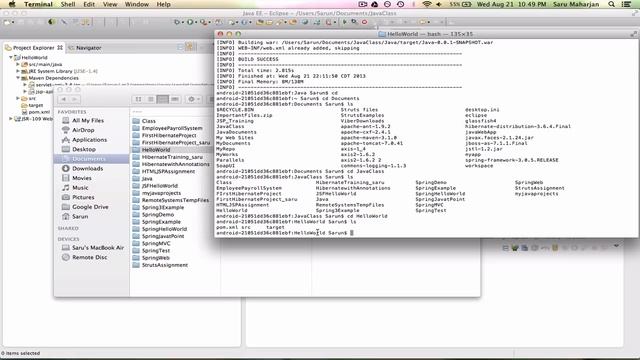
Task: Click the Finder back button
Action: [64, 99]
